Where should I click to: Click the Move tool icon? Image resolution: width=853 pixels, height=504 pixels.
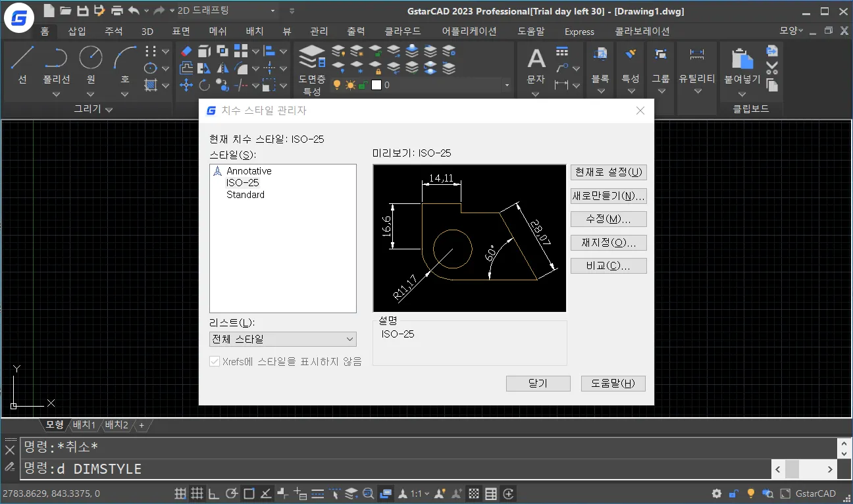pos(186,84)
